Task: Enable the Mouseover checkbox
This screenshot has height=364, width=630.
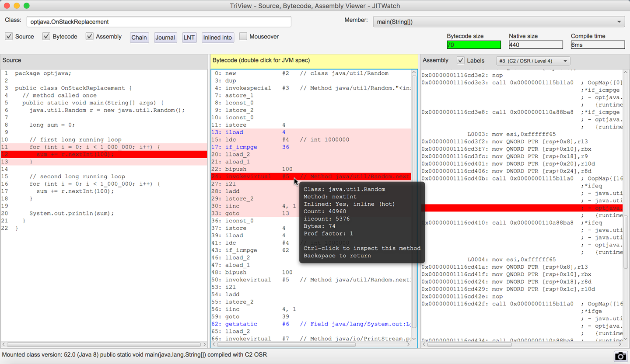Action: pos(243,36)
